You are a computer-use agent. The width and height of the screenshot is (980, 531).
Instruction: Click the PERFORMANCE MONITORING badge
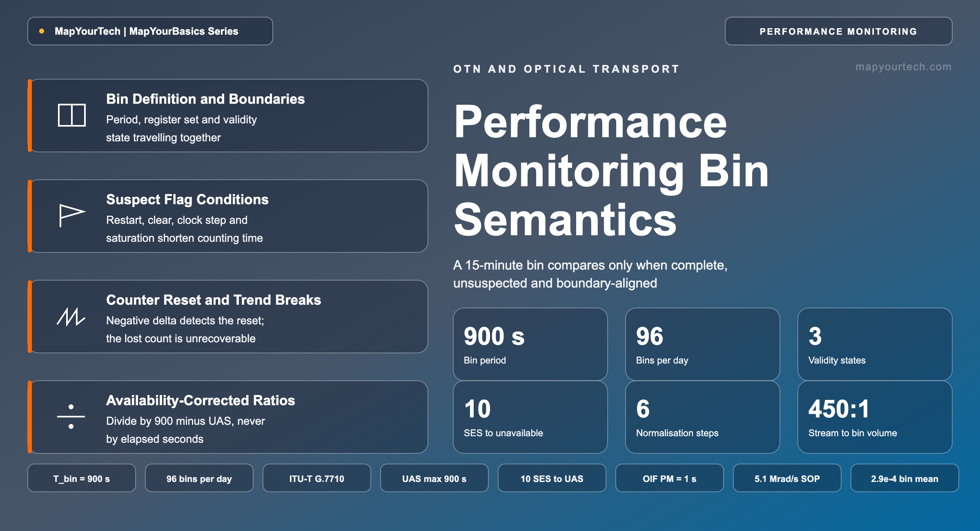(838, 31)
